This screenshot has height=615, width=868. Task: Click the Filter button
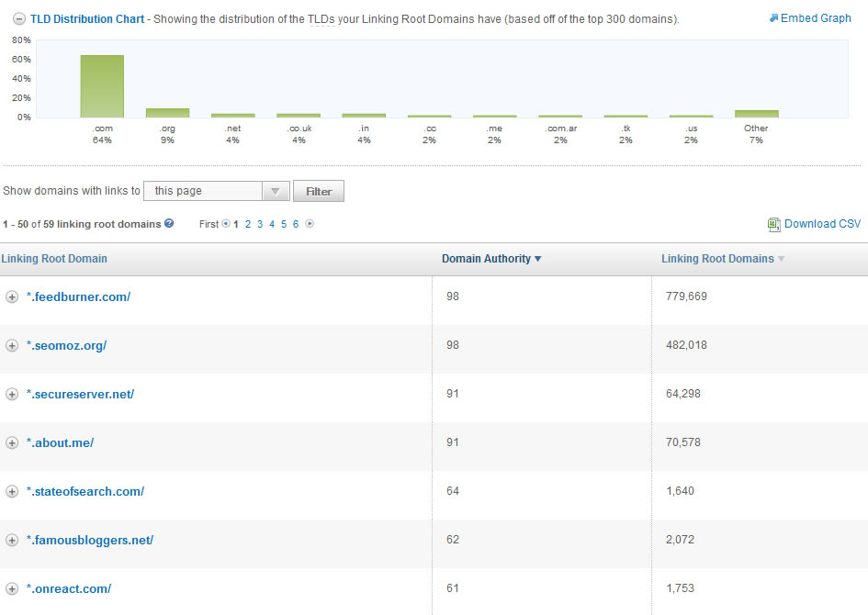[x=318, y=191]
